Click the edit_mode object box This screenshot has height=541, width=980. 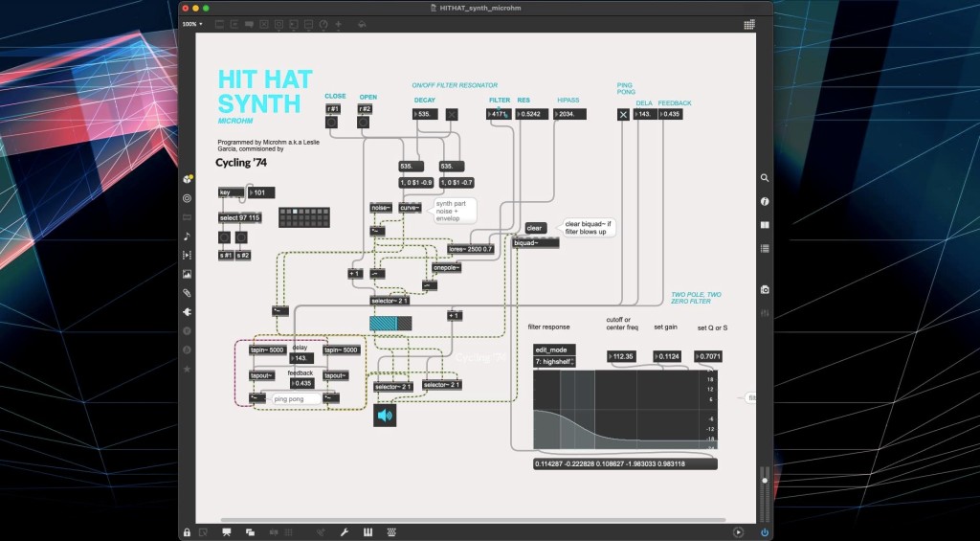click(555, 349)
